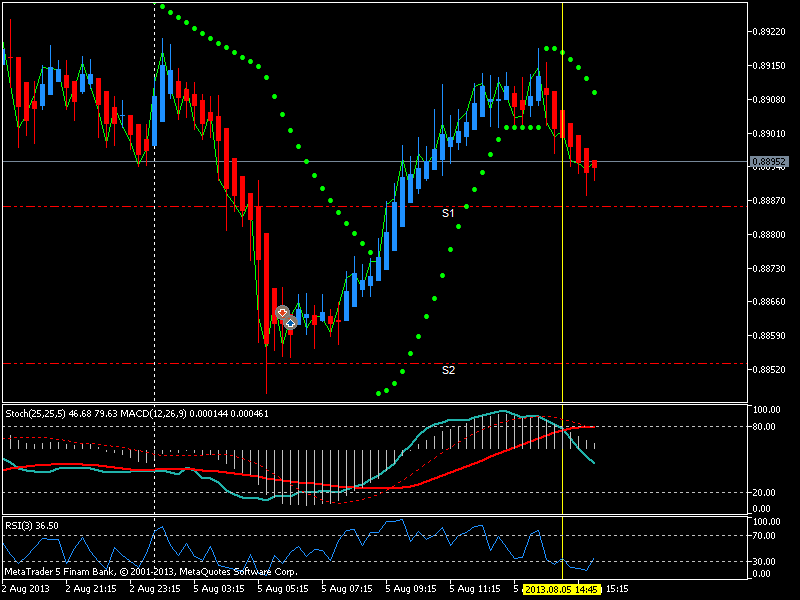Click the 0.88520 level on price axis
800x600 pixels.
point(770,370)
